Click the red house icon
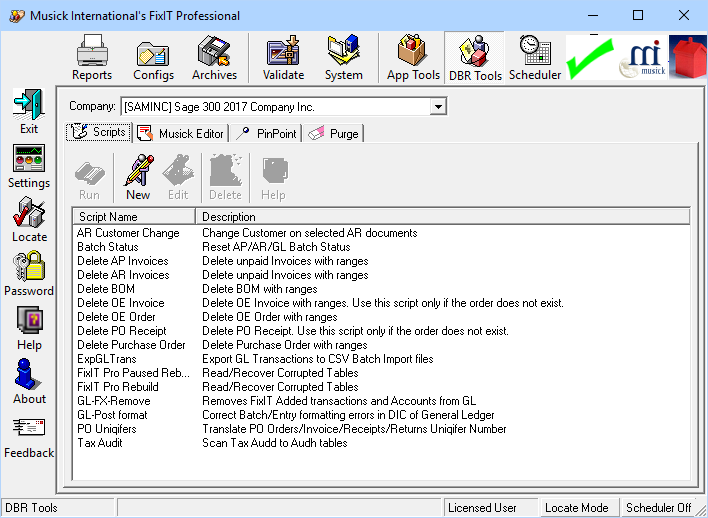Image resolution: width=708 pixels, height=518 pixels. [688, 58]
